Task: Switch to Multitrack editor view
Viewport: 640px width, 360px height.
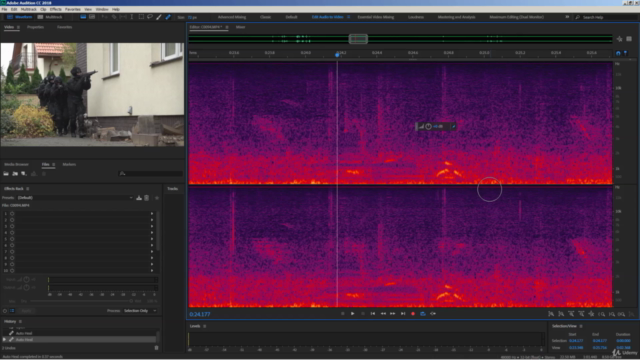Action: click(50, 17)
